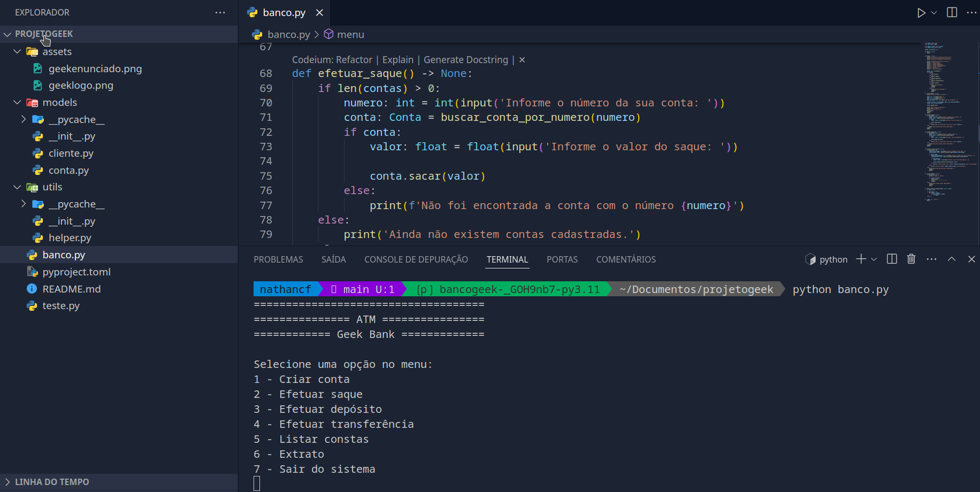Click the code minimap overview
The height and width of the screenshot is (492, 980).
pyautogui.click(x=950, y=121)
